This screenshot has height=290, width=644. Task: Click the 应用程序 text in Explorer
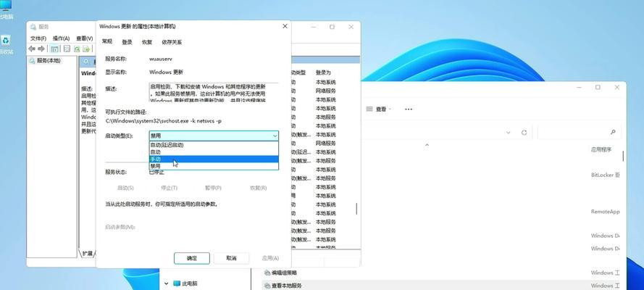[601, 149]
